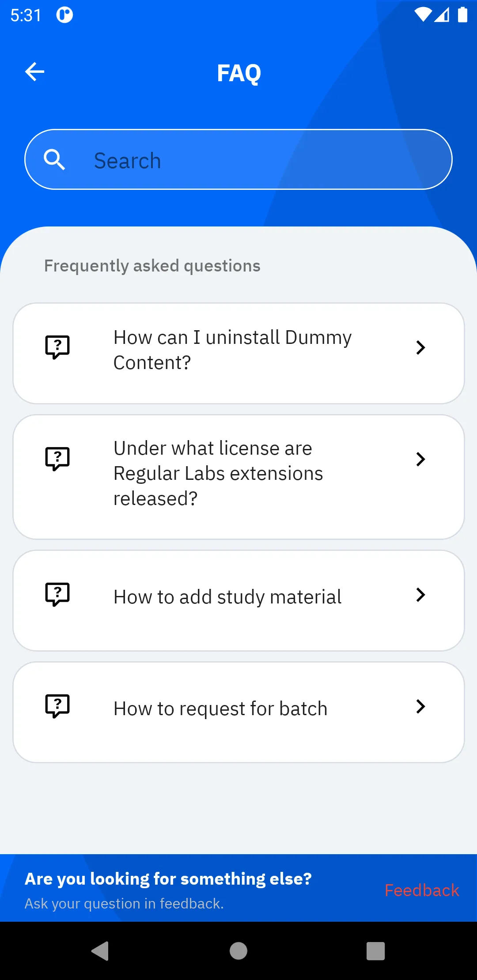This screenshot has width=477, height=980.
Task: Tap question icon beside request for batch
Action: pos(57,706)
